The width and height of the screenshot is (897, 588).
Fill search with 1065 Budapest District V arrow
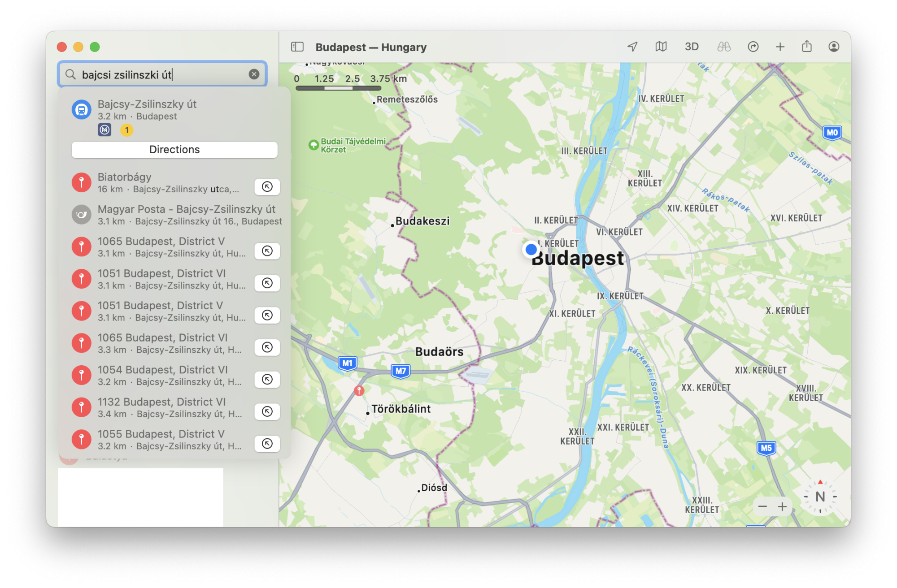267,251
